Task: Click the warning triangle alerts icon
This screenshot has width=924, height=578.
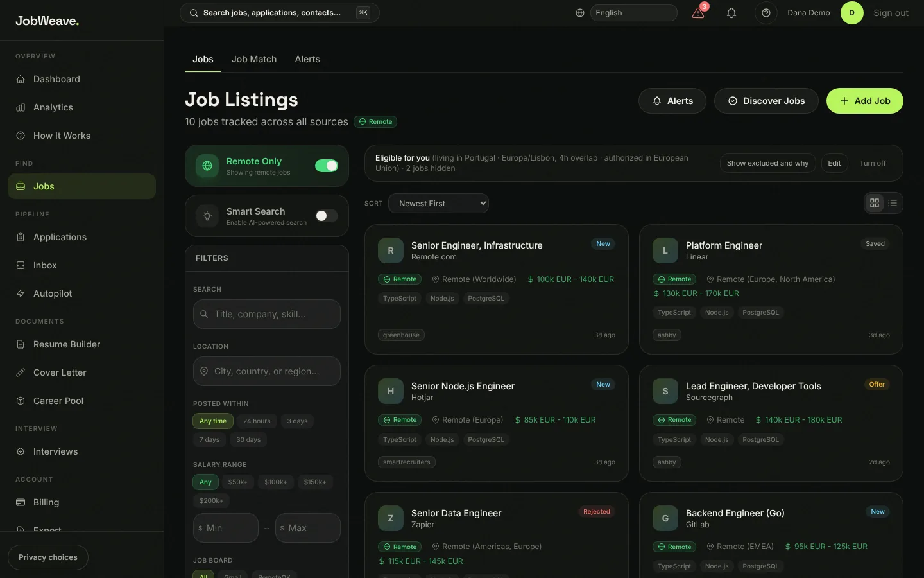Action: click(x=698, y=13)
